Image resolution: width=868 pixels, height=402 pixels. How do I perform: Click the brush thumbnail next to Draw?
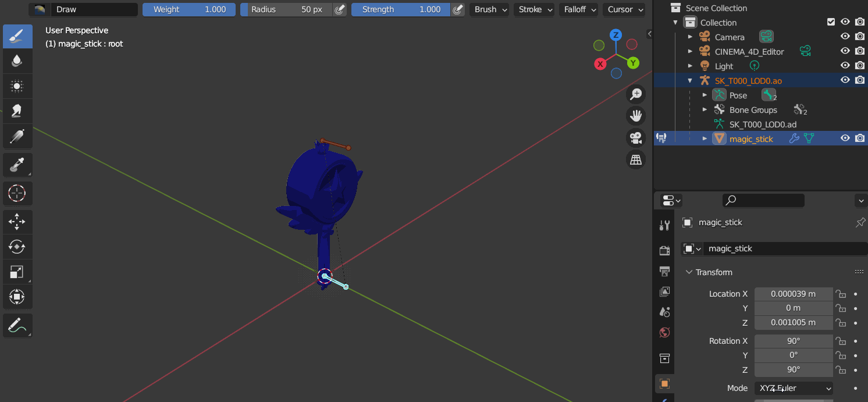[x=40, y=9]
